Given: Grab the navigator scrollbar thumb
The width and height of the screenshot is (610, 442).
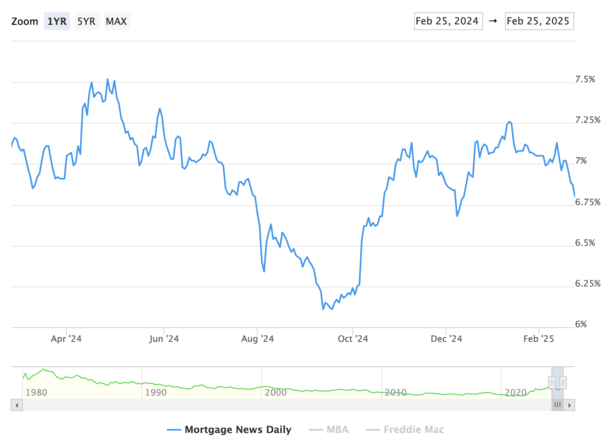Looking at the screenshot, I should point(557,405).
